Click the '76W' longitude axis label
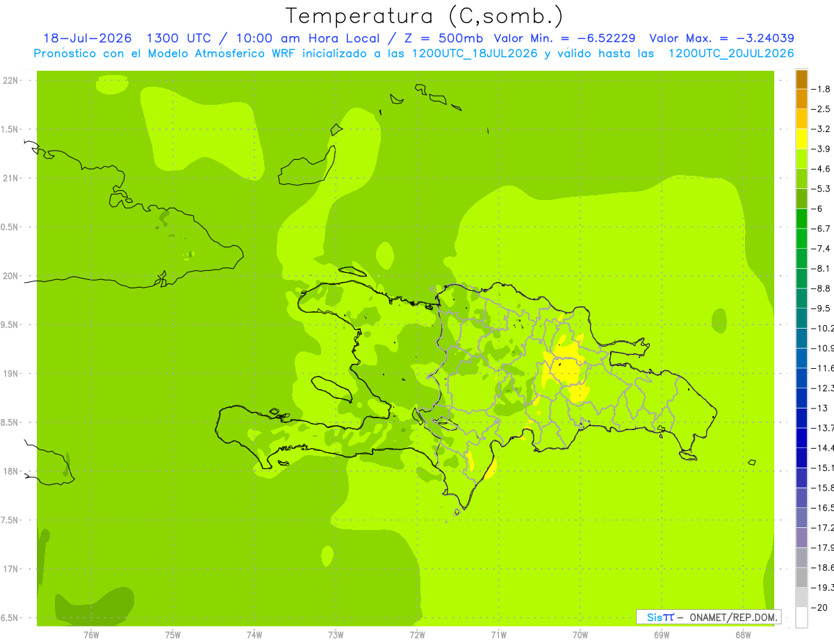The height and width of the screenshot is (644, 834). coord(91,635)
